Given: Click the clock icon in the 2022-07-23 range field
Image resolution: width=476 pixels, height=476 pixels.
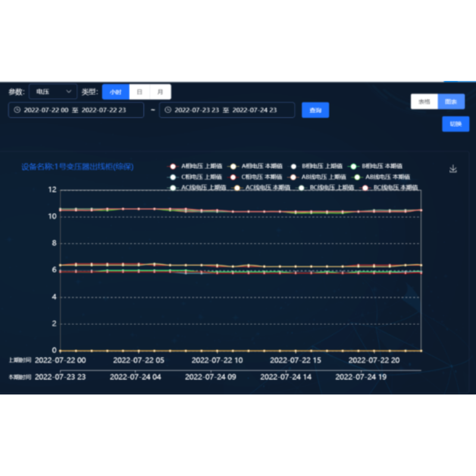Looking at the screenshot, I should (x=168, y=110).
